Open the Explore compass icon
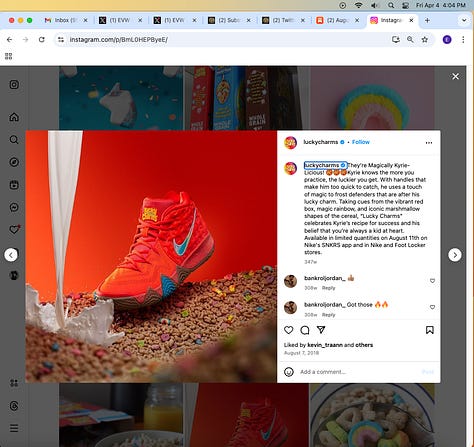Image resolution: width=474 pixels, height=447 pixels. tap(14, 162)
